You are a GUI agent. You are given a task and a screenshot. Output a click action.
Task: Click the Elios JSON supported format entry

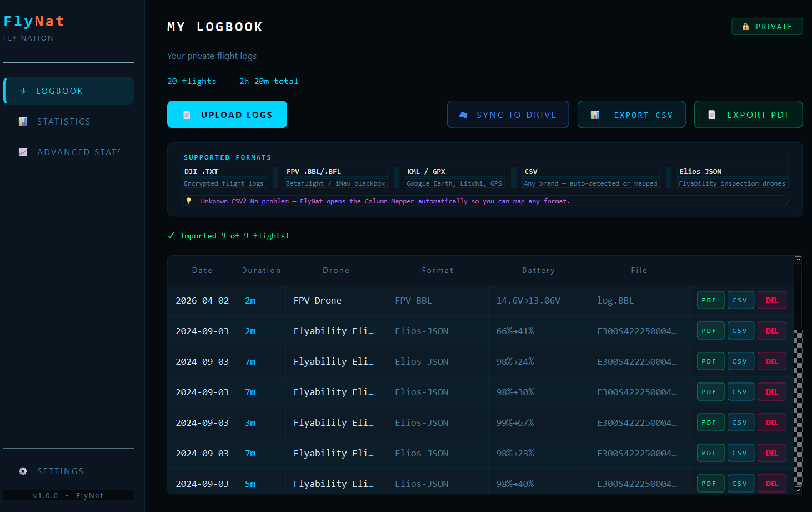point(733,177)
